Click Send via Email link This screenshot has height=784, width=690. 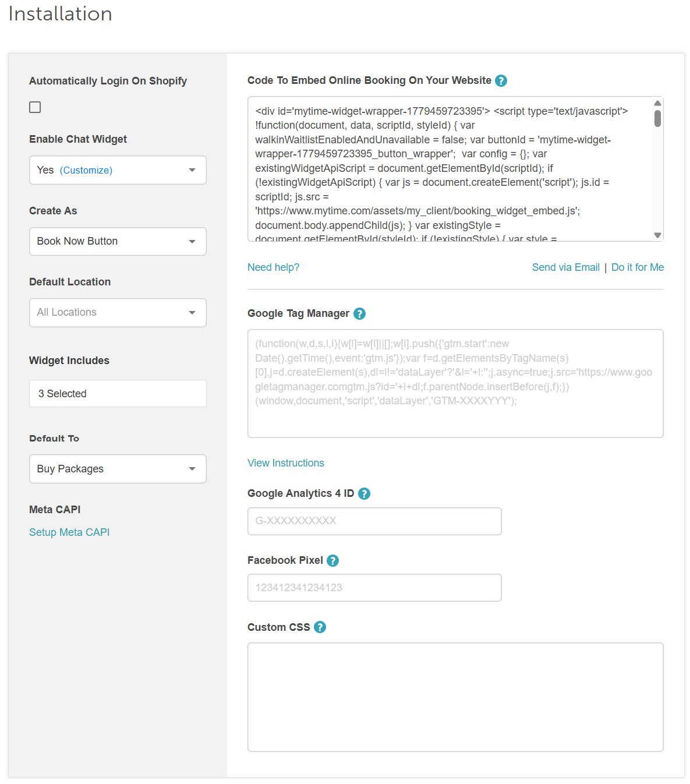click(565, 267)
